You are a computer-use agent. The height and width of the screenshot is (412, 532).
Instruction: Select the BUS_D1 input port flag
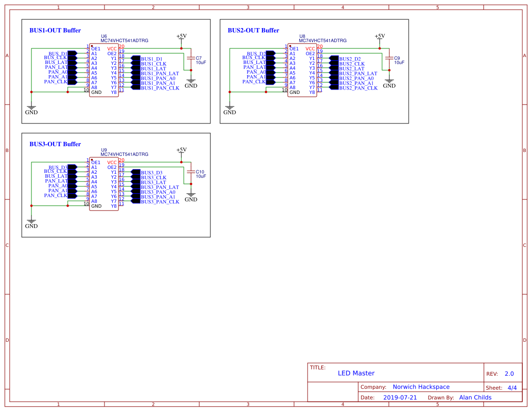72,53
